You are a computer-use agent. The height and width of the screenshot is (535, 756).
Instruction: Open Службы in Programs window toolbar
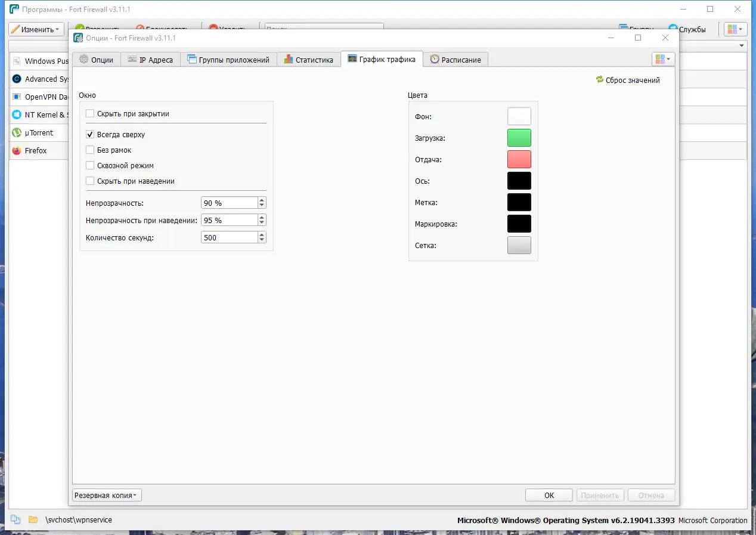(687, 29)
